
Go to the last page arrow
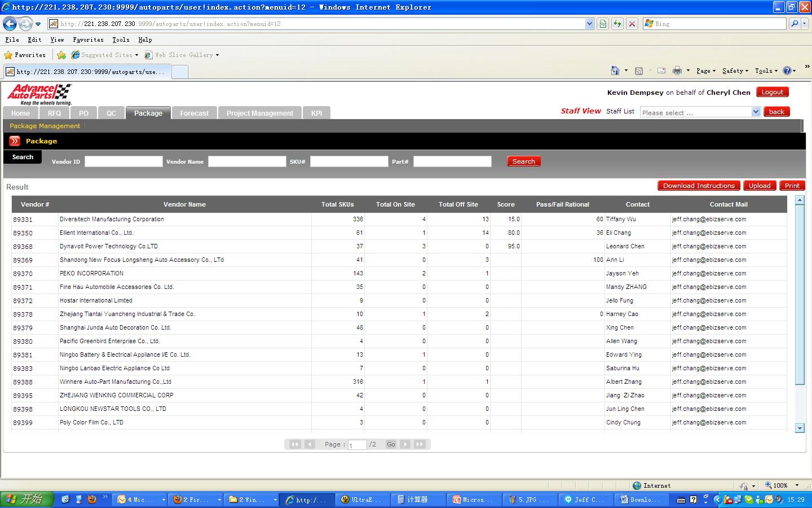point(420,444)
